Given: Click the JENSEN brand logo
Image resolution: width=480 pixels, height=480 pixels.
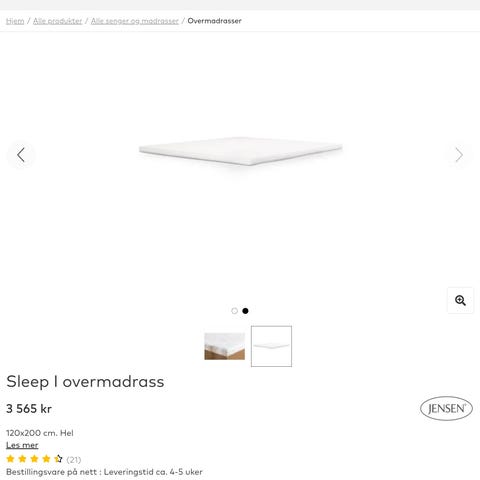Looking at the screenshot, I should 446,408.
